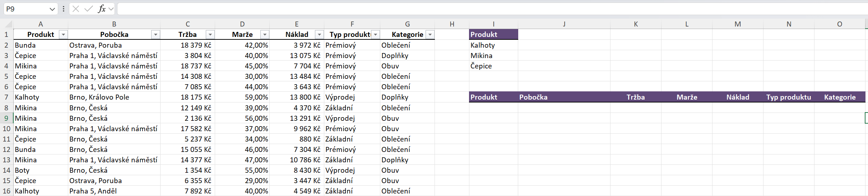Open the Náklad column filter arrow
The width and height of the screenshot is (868, 196).
pos(319,35)
